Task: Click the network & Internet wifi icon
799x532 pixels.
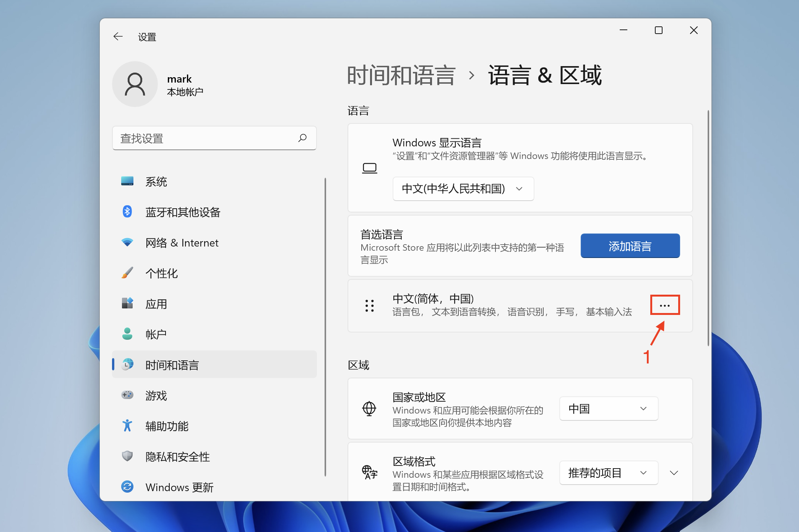Action: 127,242
